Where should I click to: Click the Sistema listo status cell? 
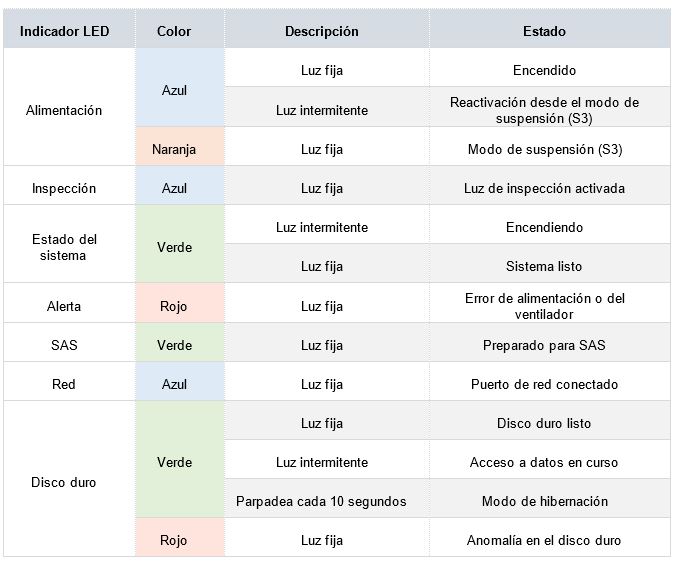(544, 266)
